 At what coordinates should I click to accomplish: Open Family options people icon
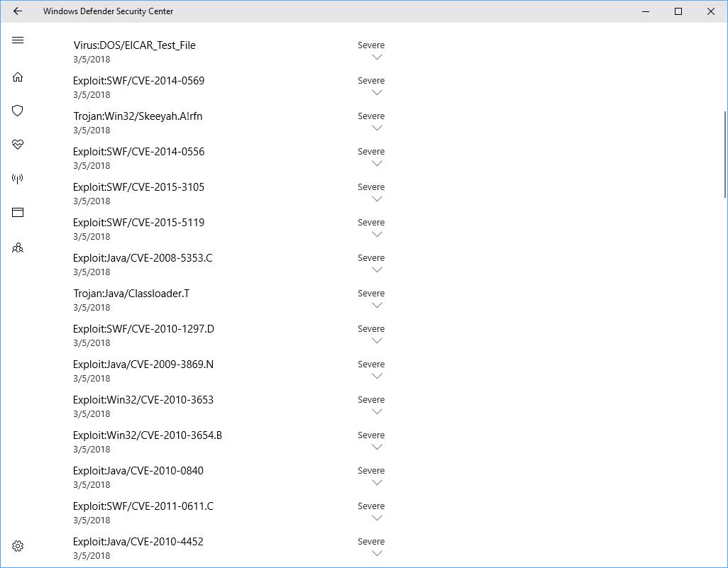tap(18, 247)
